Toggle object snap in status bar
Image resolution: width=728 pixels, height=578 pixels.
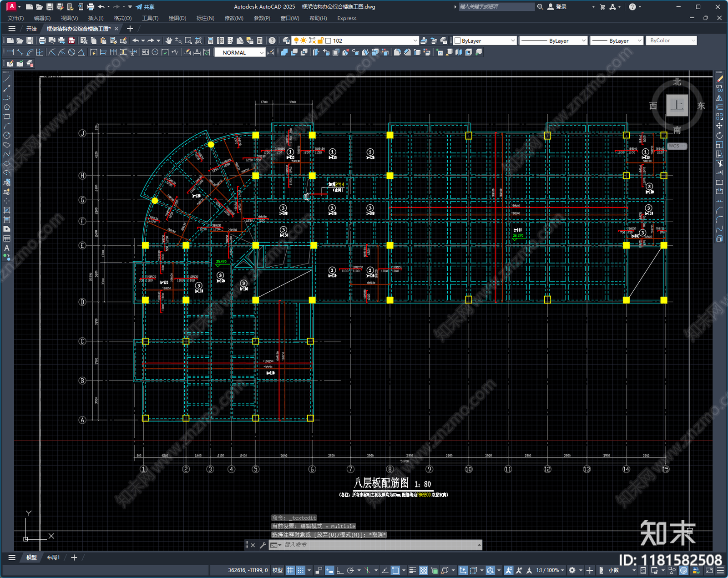click(x=395, y=570)
